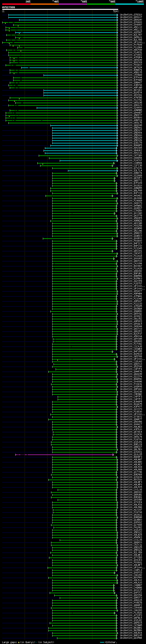Click the UniRef100_A7PQP4 label
Image resolution: width=146 pixels, height=644 pixels.
tap(131, 58)
